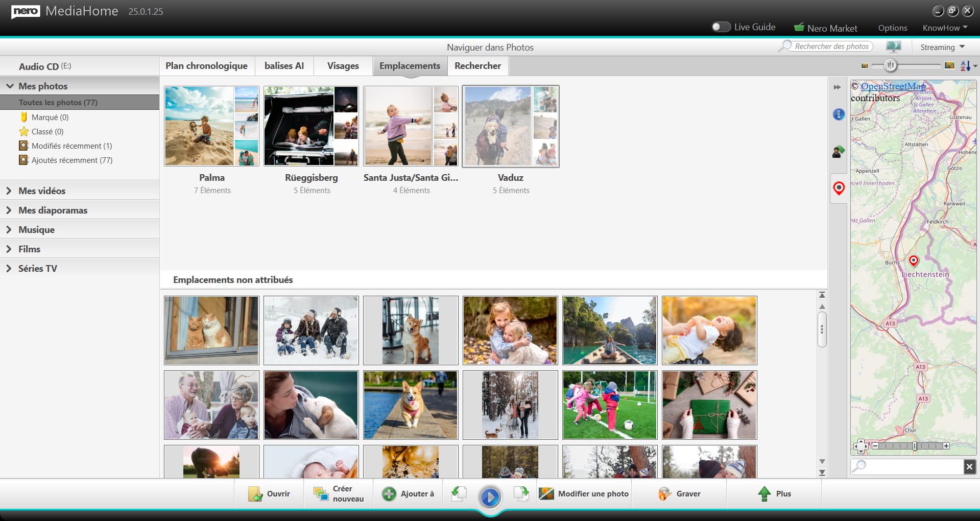Show the info panel icon

pos(839,114)
